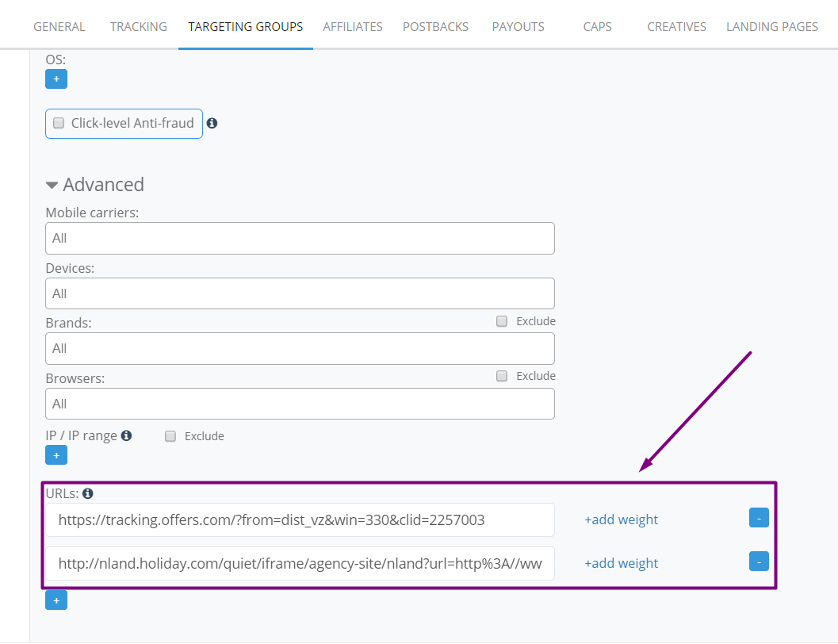Open the Browsers selector
The height and width of the screenshot is (644, 838).
point(300,404)
